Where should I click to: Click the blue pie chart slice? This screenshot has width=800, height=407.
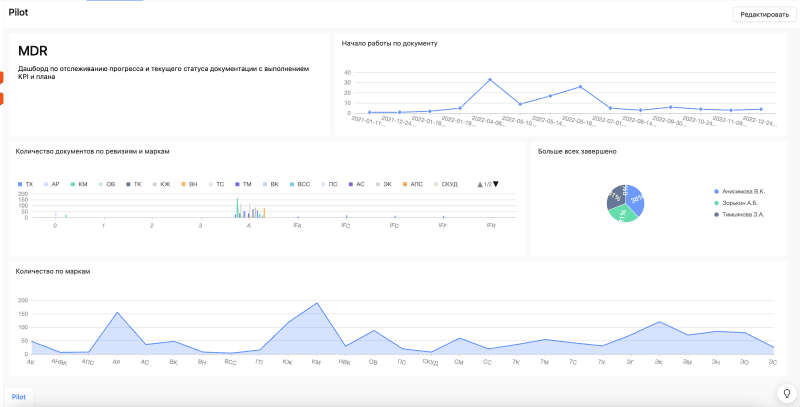point(633,197)
